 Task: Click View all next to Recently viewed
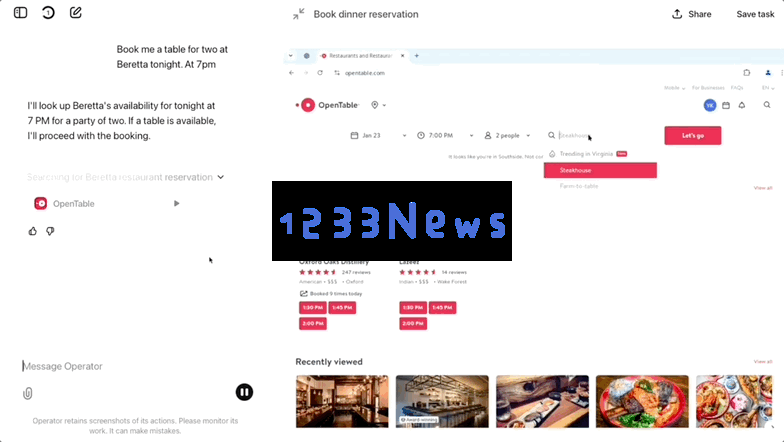tap(763, 362)
